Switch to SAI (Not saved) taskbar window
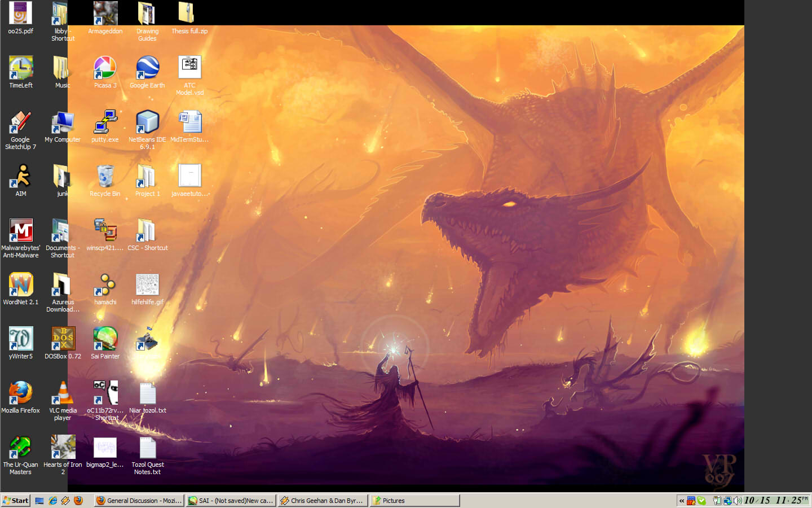Viewport: 812px width, 508px height. (231, 501)
